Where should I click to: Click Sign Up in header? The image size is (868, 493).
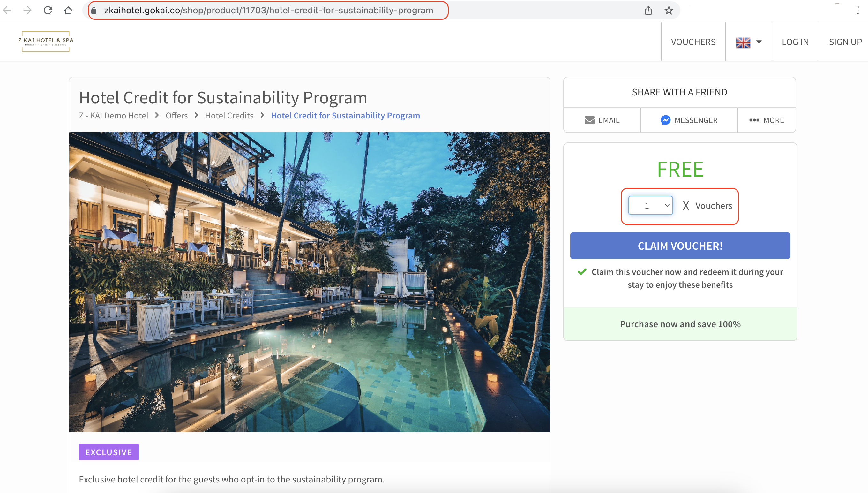(x=845, y=42)
